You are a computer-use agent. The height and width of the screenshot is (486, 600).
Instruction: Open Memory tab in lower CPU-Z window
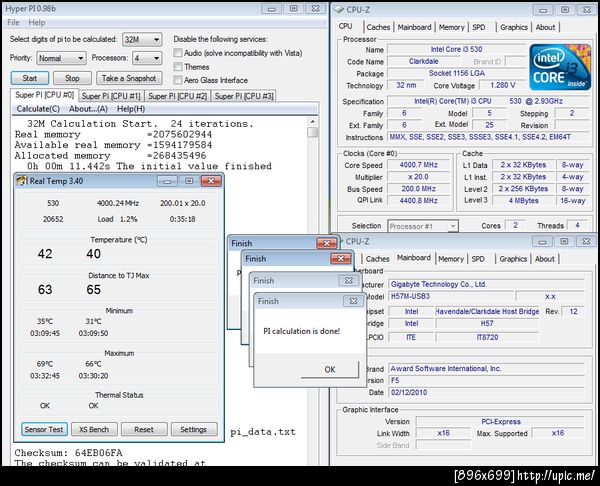[x=451, y=259]
